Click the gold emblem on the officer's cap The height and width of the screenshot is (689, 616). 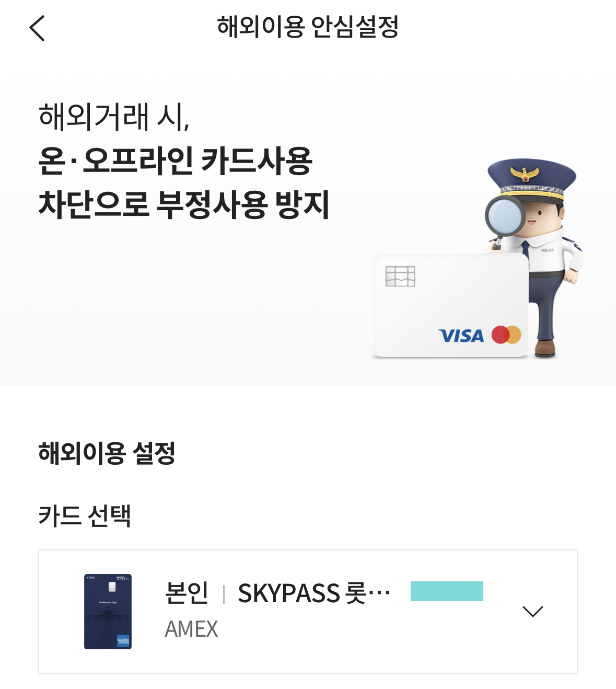pyautogui.click(x=525, y=174)
